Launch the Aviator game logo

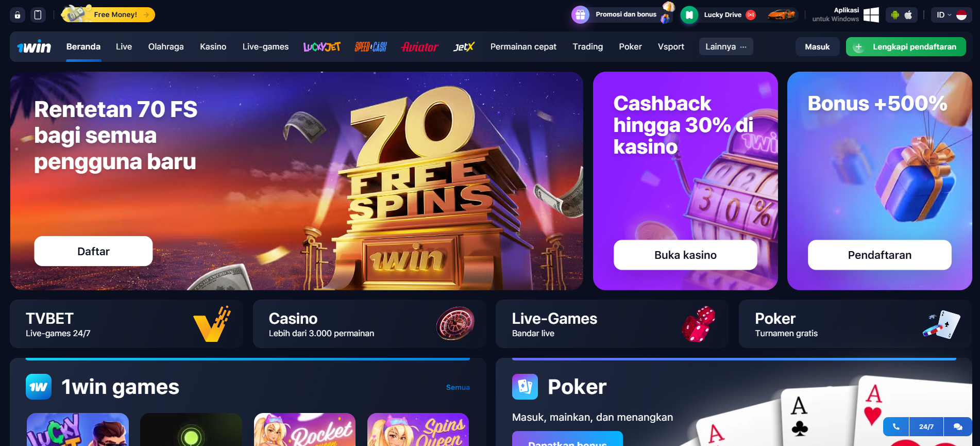pos(420,47)
